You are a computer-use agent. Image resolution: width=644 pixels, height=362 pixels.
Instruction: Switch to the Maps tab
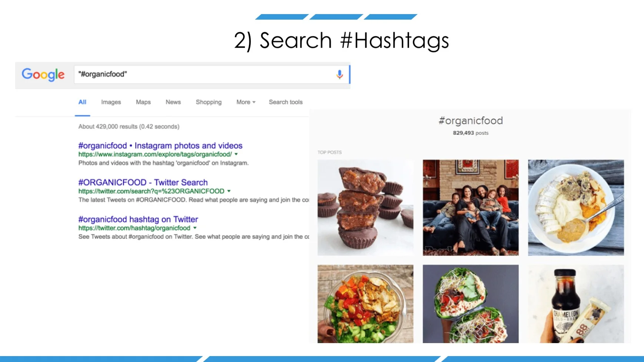[x=143, y=102]
